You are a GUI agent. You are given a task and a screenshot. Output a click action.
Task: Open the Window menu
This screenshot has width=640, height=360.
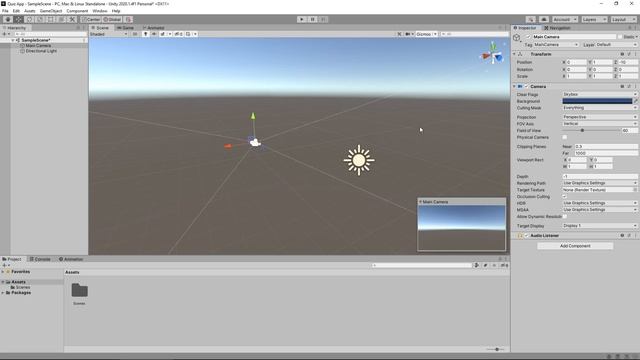[100, 11]
